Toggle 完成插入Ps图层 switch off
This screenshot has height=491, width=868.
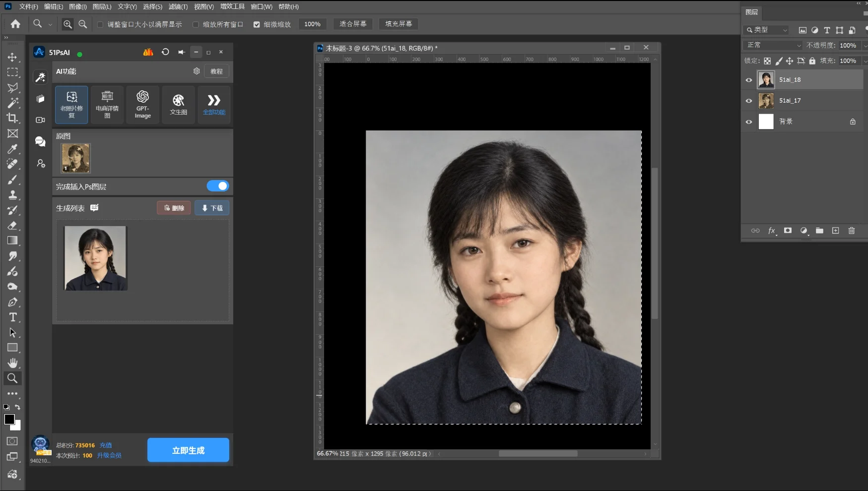pyautogui.click(x=217, y=186)
